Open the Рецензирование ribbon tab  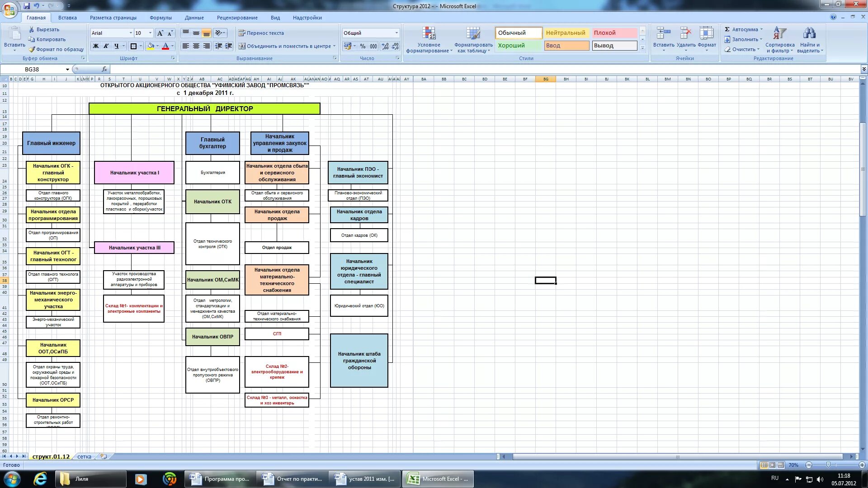click(237, 18)
